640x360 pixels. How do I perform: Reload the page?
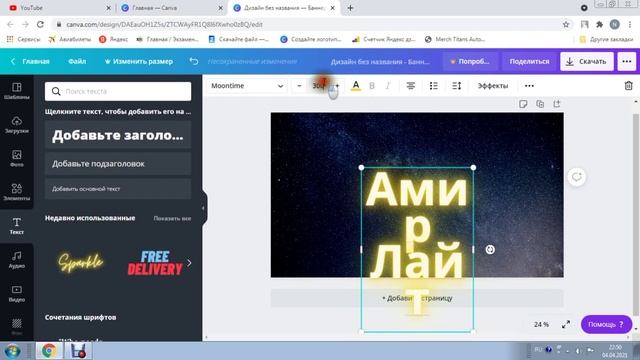tap(40, 24)
